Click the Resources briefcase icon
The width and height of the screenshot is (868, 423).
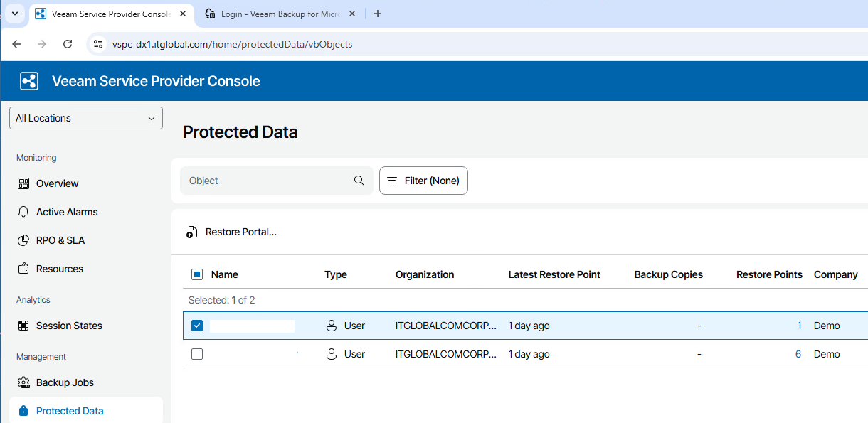(x=23, y=269)
